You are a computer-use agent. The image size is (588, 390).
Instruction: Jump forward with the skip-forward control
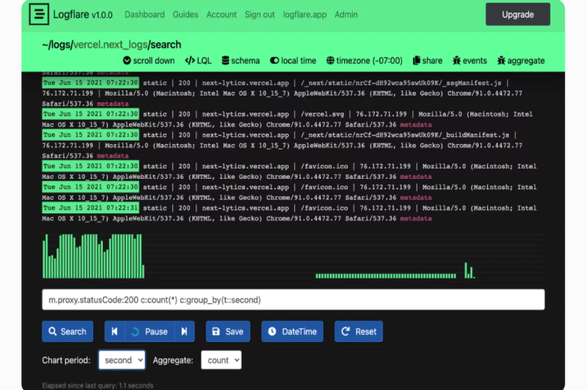pyautogui.click(x=184, y=331)
